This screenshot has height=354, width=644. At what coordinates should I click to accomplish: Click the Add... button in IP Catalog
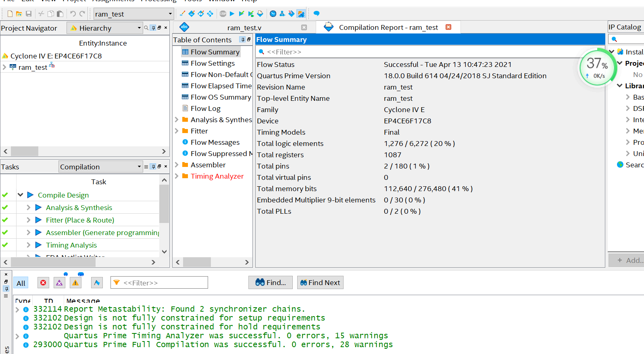626,260
